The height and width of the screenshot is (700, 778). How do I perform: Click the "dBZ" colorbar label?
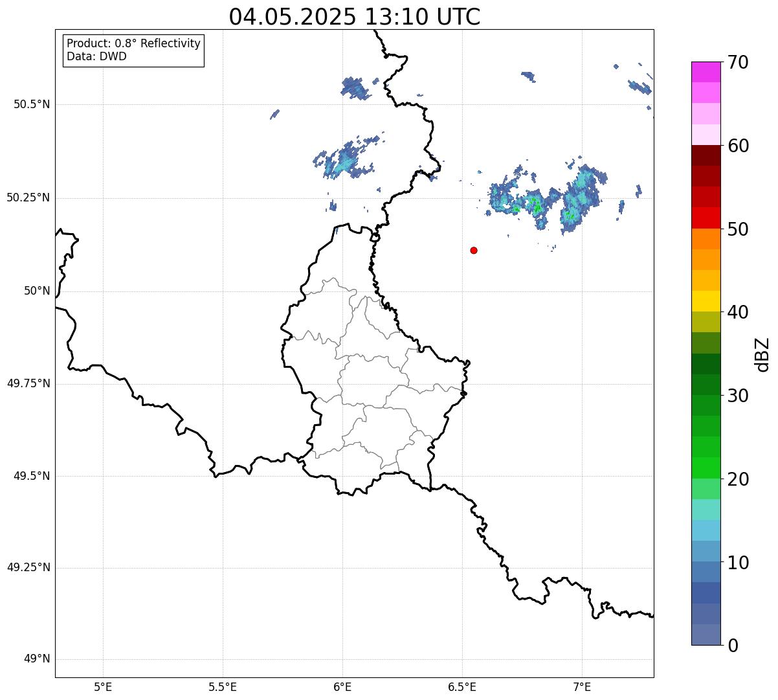[762, 354]
